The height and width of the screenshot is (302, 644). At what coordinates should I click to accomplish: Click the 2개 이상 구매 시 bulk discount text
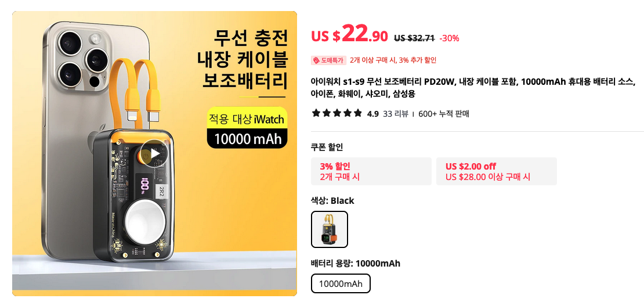393,60
